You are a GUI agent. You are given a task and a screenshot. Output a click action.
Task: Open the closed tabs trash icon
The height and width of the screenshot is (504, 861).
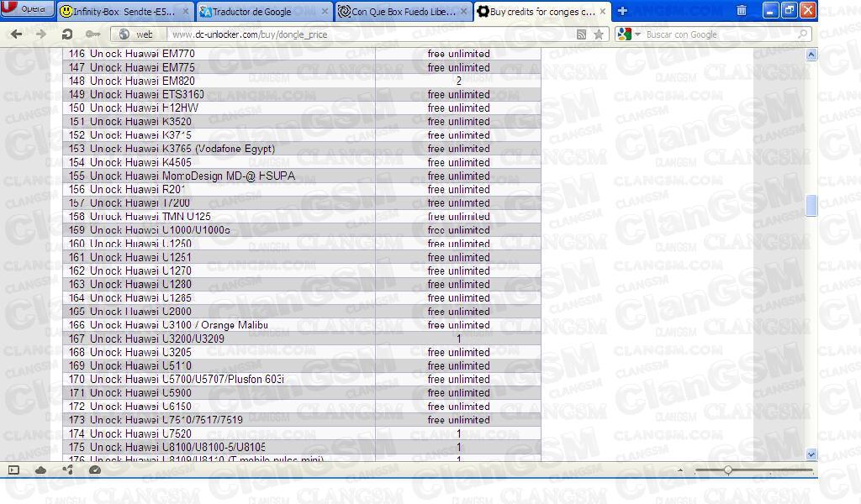[742, 10]
